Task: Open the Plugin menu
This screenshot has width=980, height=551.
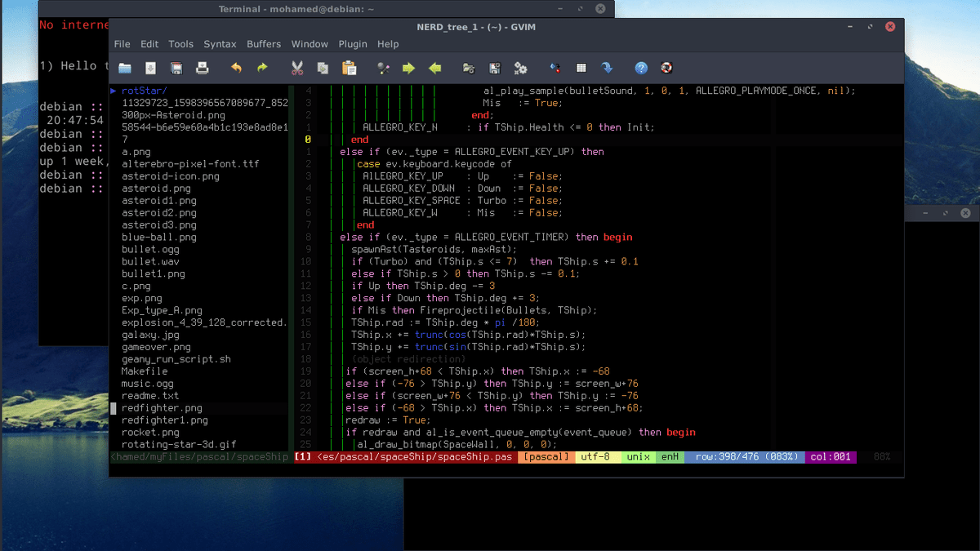Action: point(353,44)
